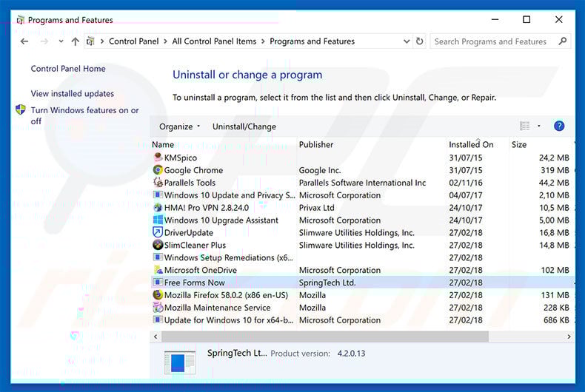Click the Free Forms Now icon
585x392 pixels.
pos(158,283)
